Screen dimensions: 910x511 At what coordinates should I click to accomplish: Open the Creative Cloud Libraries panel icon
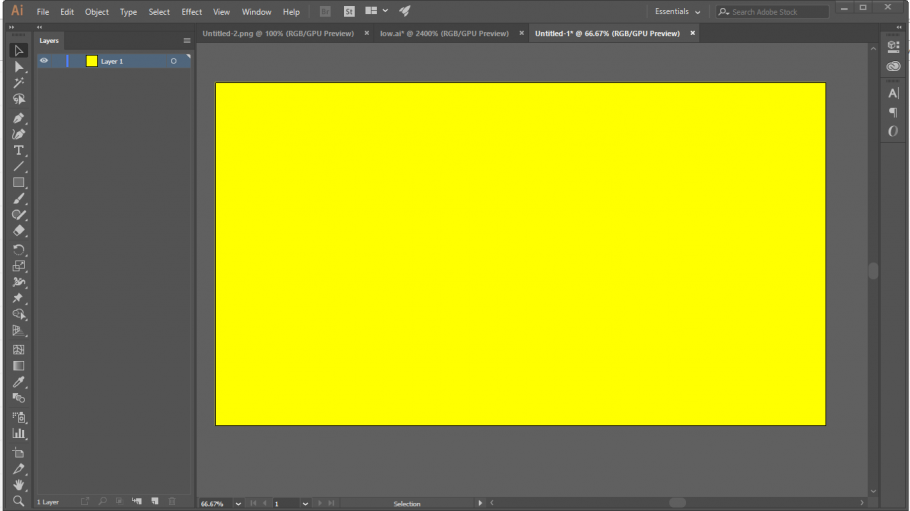[x=893, y=66]
